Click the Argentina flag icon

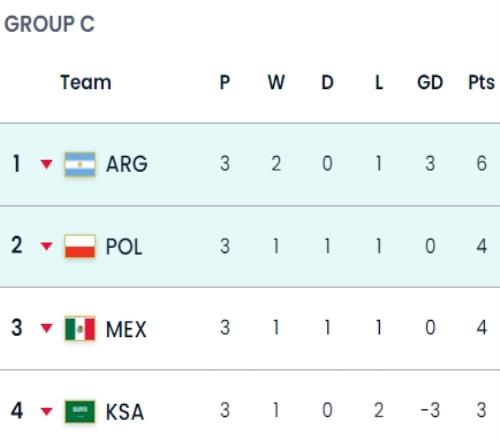[80, 164]
